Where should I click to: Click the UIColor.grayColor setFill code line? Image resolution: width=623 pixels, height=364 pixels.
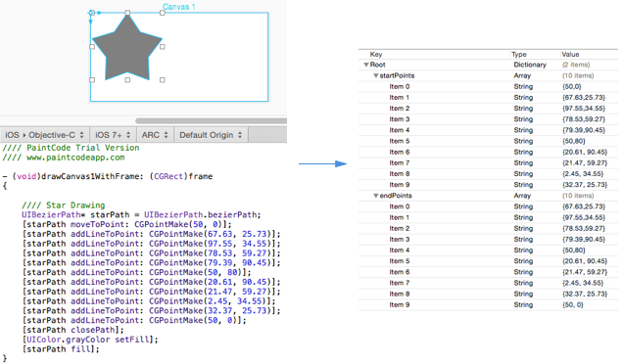point(90,340)
